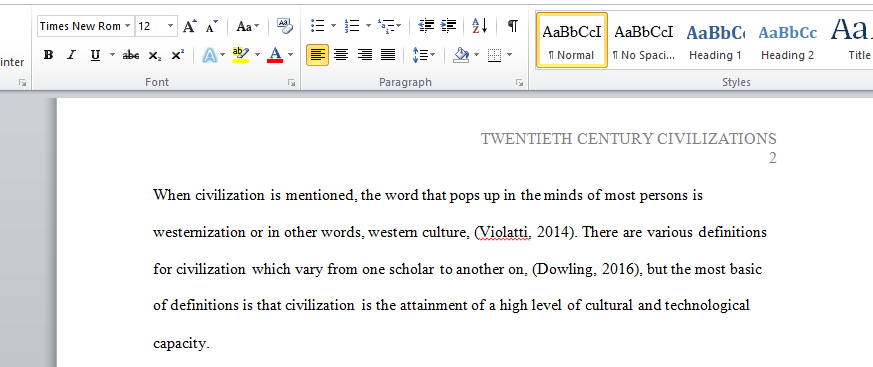Image resolution: width=873 pixels, height=367 pixels.
Task: Apply strikethrough formatting
Action: [131, 55]
